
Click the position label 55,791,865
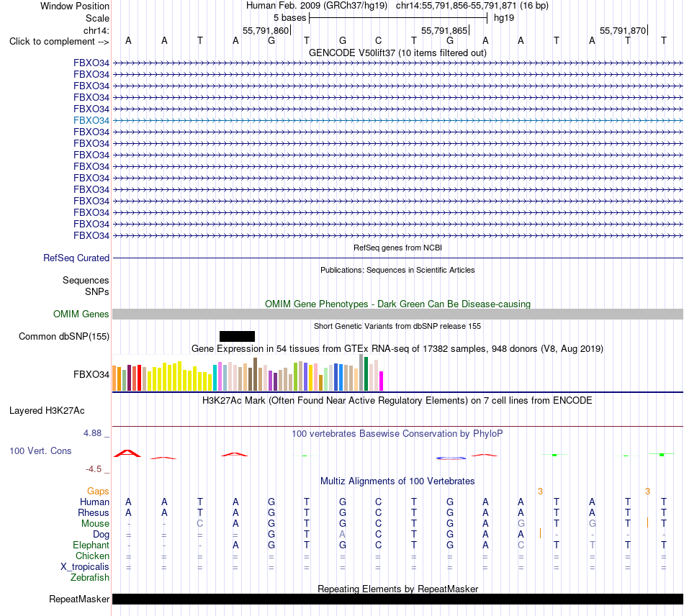(x=444, y=30)
